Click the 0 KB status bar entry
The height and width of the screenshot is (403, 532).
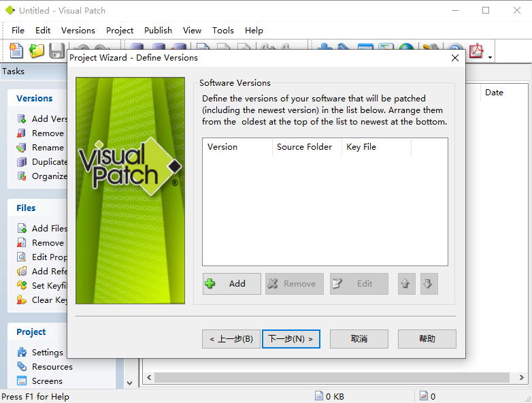[x=330, y=396]
